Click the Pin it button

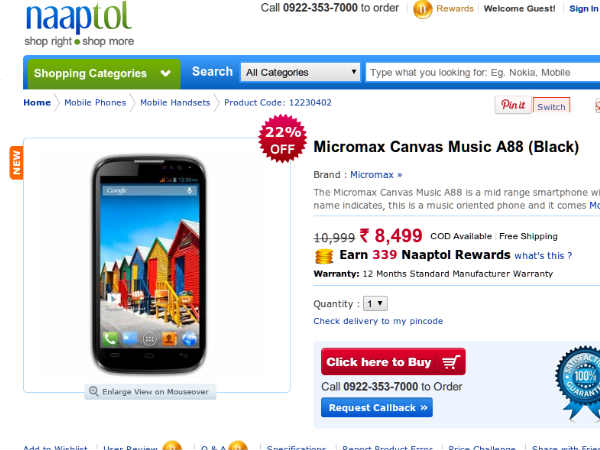click(513, 105)
